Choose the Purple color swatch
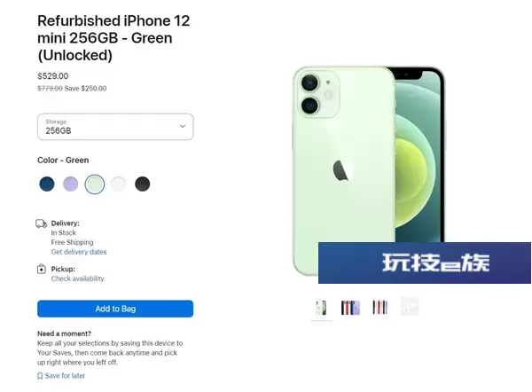The image size is (532, 392). 71,184
